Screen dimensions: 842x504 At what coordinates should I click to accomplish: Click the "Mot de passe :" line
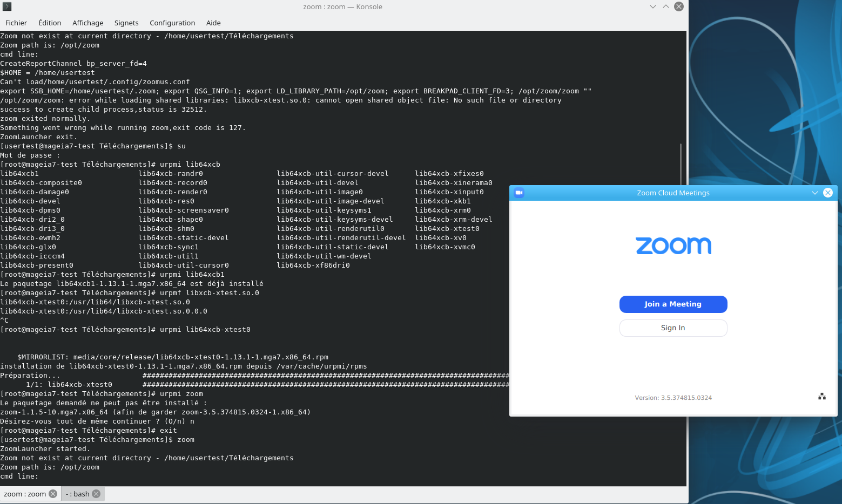[30, 155]
